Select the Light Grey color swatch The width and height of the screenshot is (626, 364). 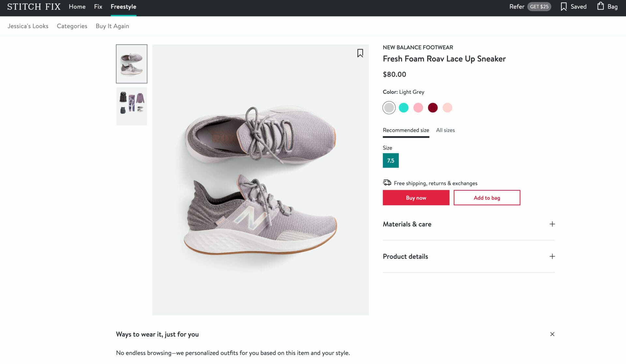coord(389,108)
